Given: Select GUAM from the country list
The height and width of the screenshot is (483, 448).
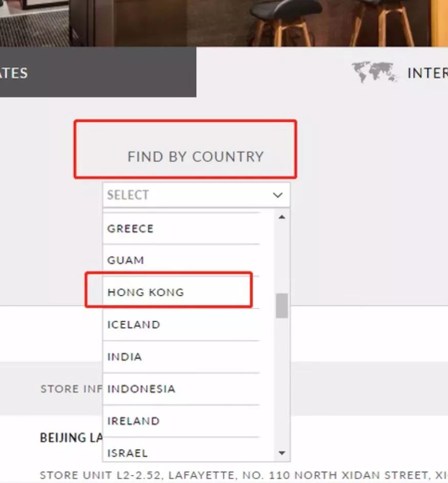Looking at the screenshot, I should (x=126, y=260).
